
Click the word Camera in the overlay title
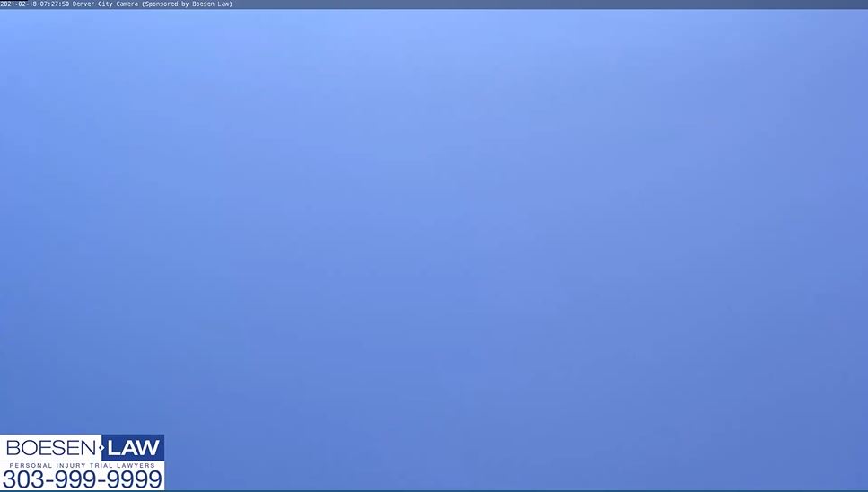(x=127, y=4)
